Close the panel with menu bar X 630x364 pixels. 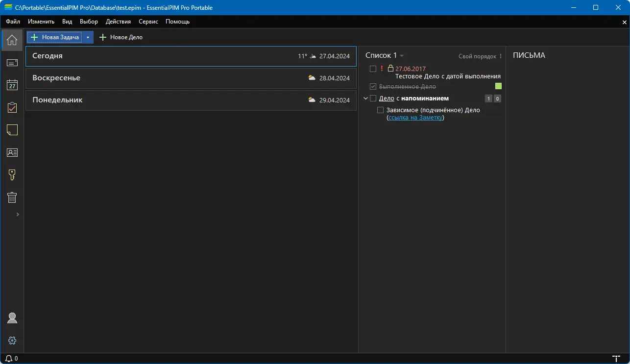625,22
